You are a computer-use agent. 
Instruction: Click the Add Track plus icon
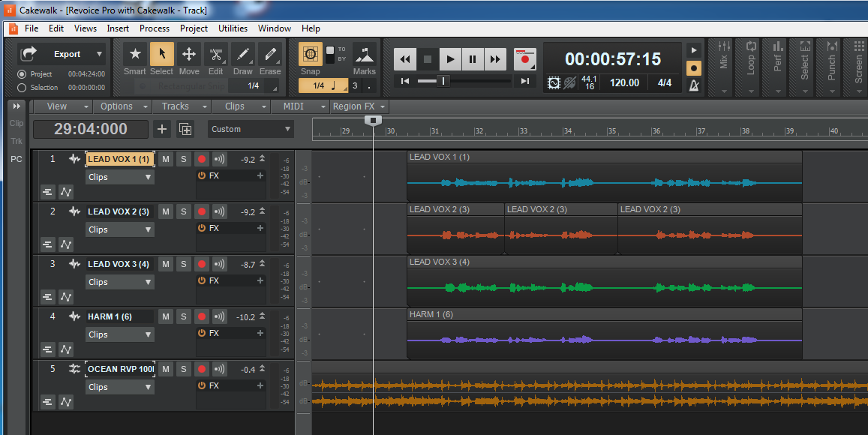tap(162, 129)
